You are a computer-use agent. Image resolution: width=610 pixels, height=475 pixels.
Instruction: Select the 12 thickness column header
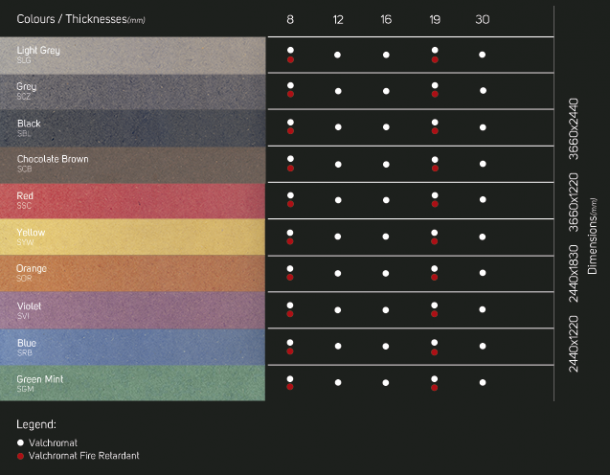[338, 20]
